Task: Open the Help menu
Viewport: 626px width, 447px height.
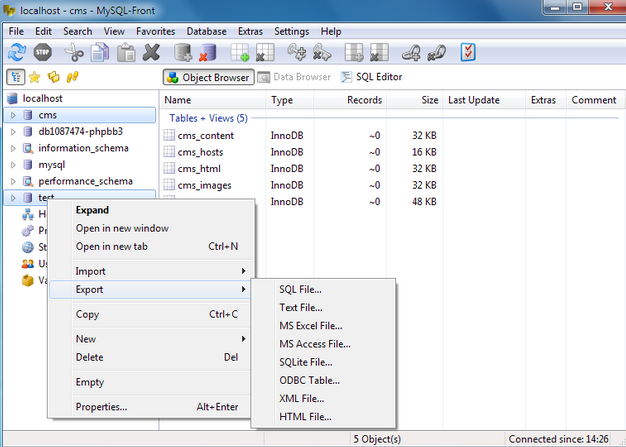Action: pos(331,31)
